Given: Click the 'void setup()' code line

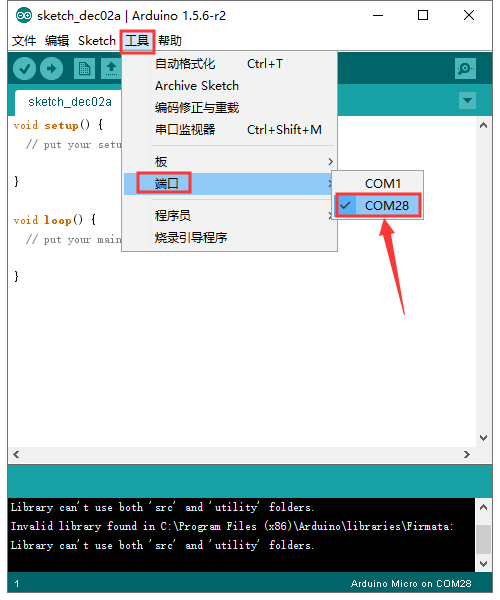Looking at the screenshot, I should 58,125.
